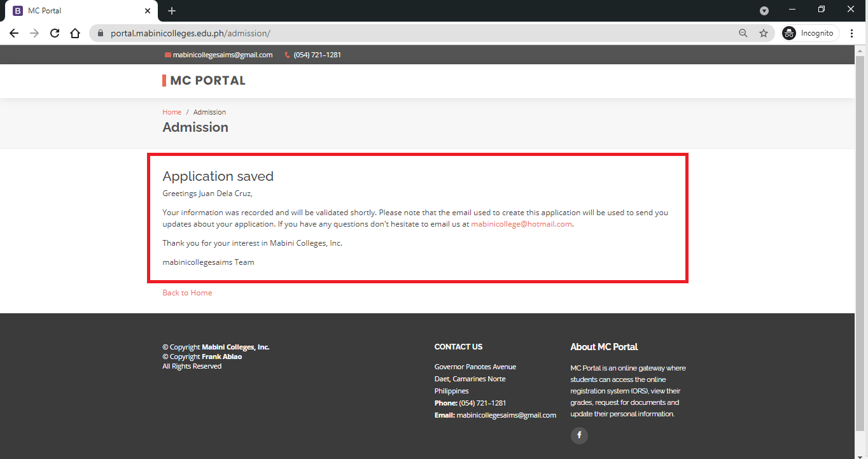Image resolution: width=868 pixels, height=459 pixels.
Task: Click the MC PORTAL logo
Action: pyautogui.click(x=205, y=81)
